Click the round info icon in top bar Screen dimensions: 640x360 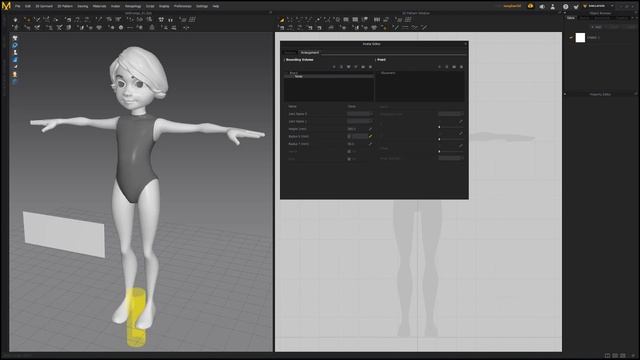click(565, 7)
